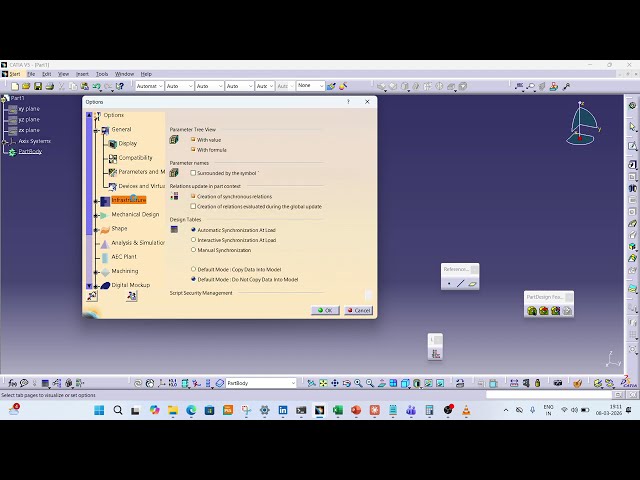Select Compatibility in options tree
The height and width of the screenshot is (480, 640).
click(x=136, y=158)
